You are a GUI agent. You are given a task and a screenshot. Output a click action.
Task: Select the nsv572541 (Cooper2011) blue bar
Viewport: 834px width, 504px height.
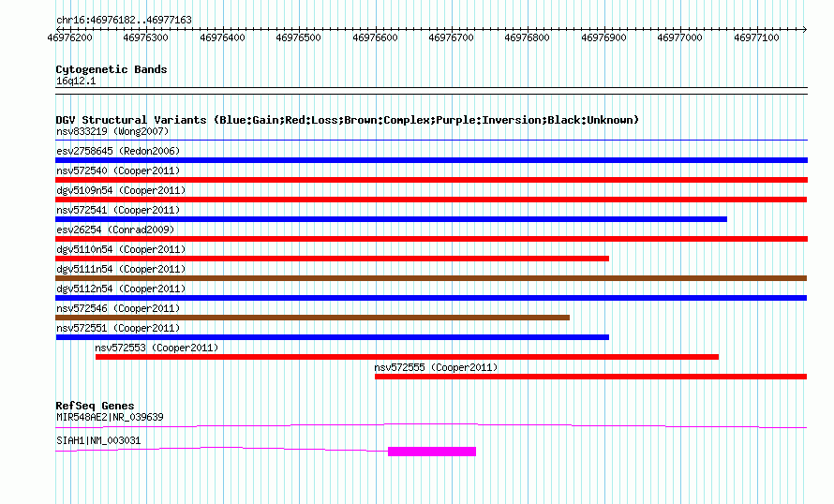point(391,219)
